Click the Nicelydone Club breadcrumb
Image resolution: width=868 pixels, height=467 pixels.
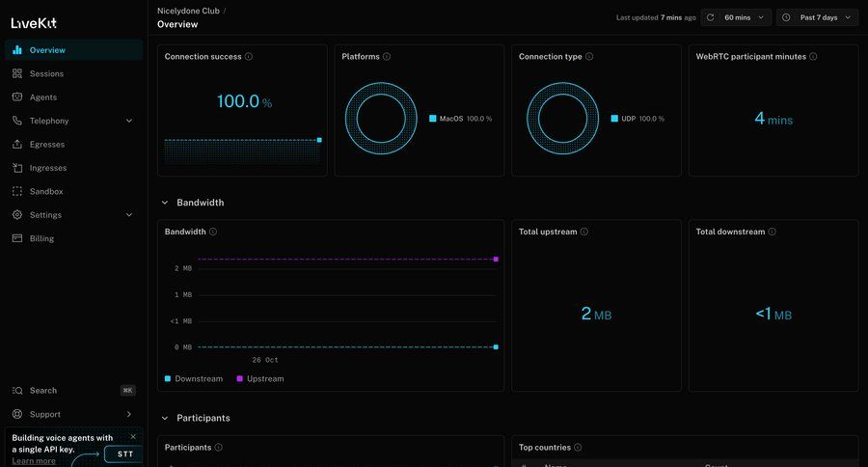(x=188, y=11)
